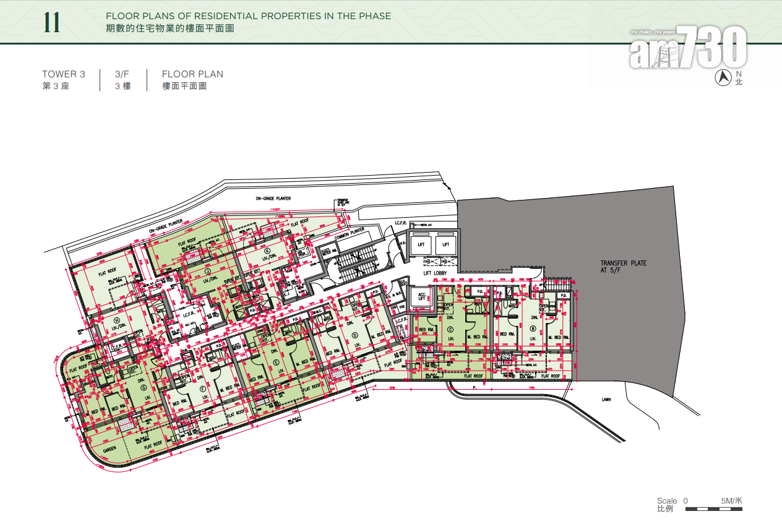Viewport: 782px width, 532px height.
Task: Click the 3/F floor label
Action: 122,74
